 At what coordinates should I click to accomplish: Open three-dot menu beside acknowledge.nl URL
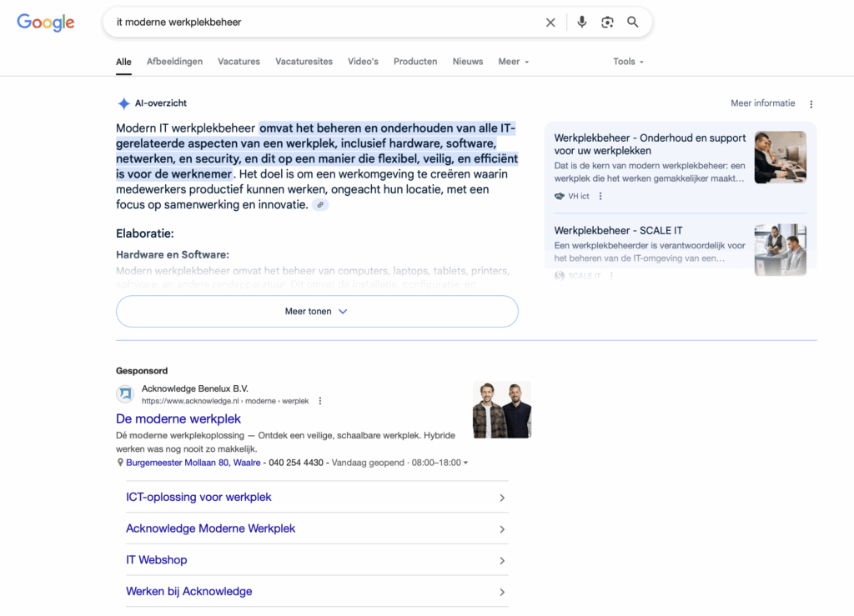click(319, 401)
